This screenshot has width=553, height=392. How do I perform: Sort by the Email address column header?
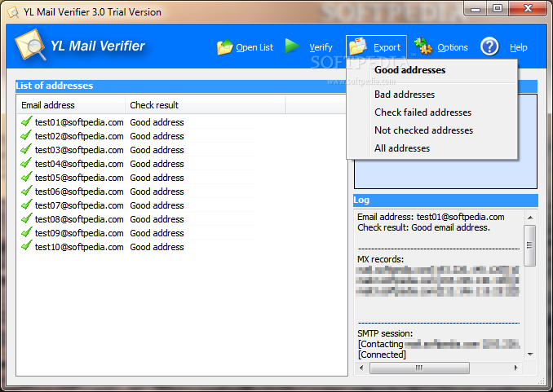coord(71,105)
